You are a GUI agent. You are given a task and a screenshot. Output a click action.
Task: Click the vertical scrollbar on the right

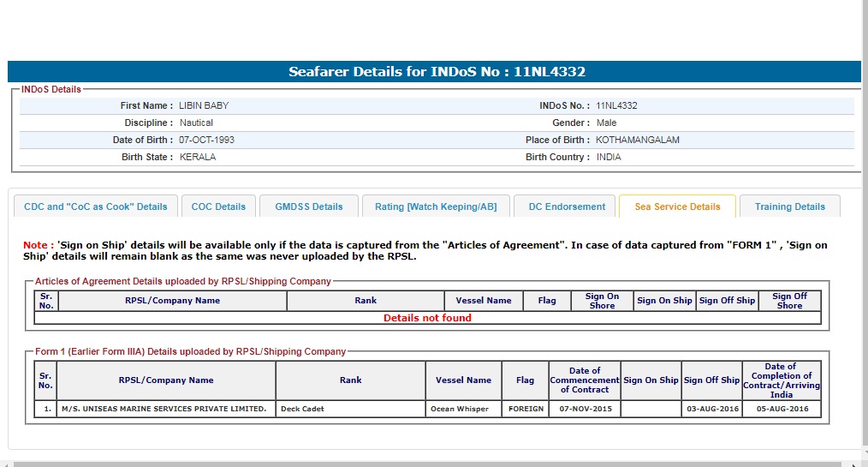864,231
